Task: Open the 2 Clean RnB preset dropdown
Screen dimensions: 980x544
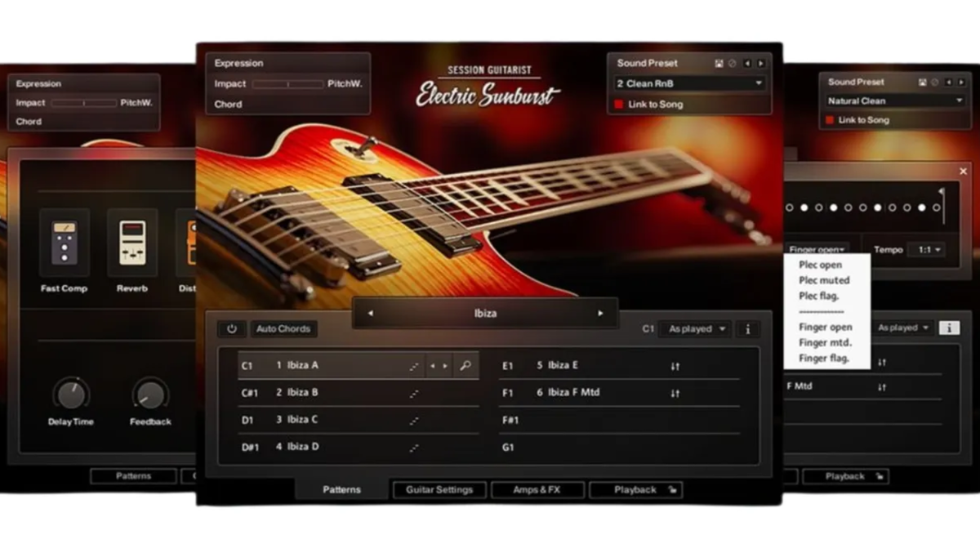Action: click(690, 83)
